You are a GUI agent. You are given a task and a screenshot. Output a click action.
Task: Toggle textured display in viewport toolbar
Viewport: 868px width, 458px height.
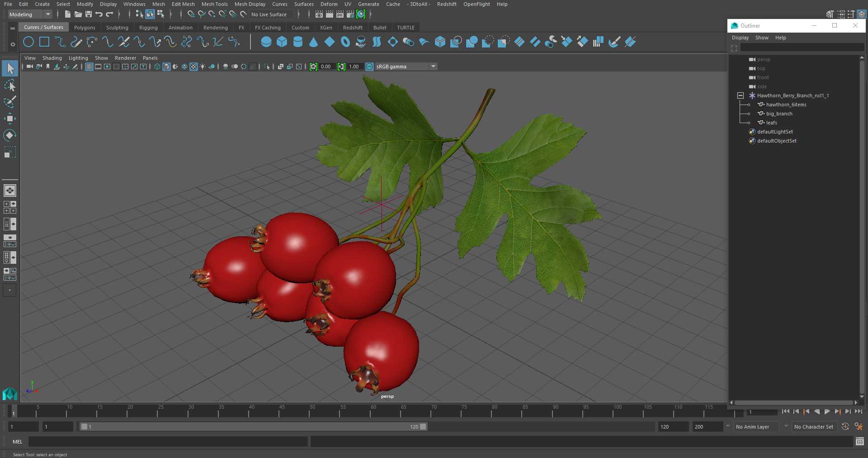(193, 67)
